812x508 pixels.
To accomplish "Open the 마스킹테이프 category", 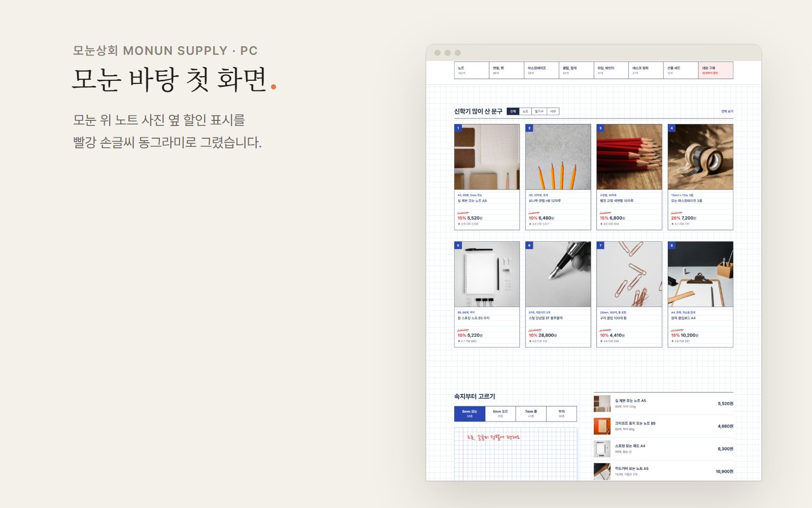I will tap(542, 70).
